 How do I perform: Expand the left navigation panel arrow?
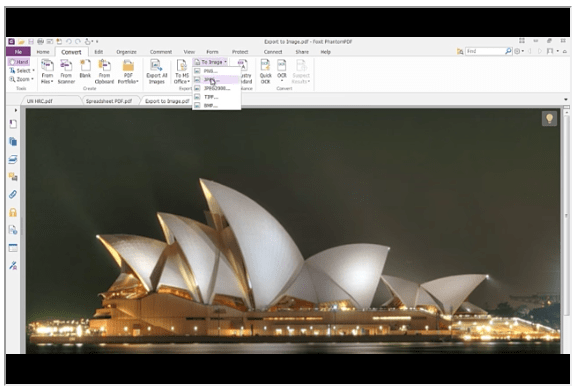[15, 110]
